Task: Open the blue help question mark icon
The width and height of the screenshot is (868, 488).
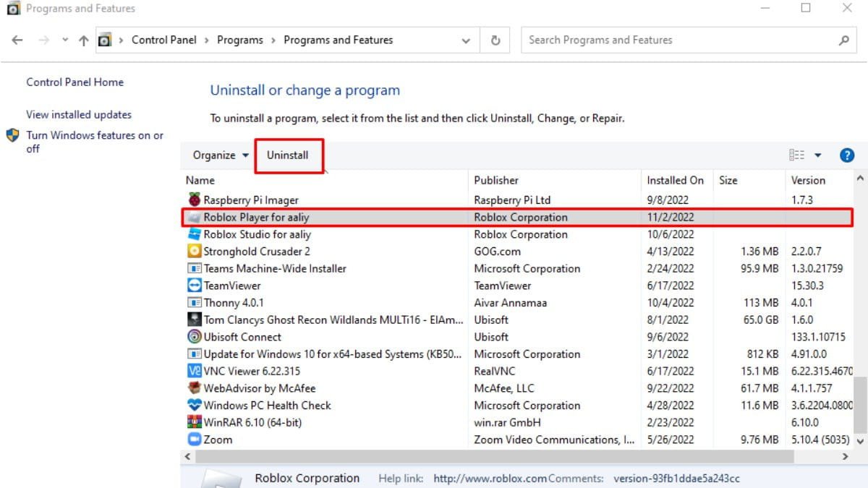Action: pos(847,155)
